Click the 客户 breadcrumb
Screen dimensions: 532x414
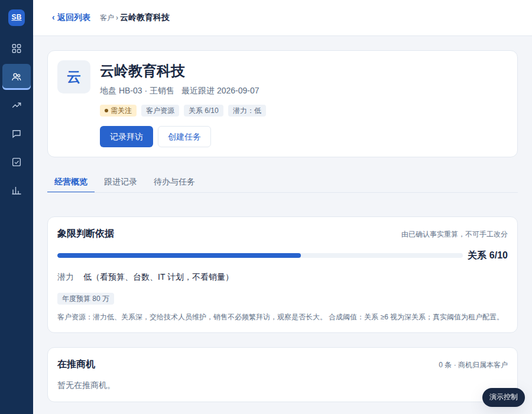107,18
